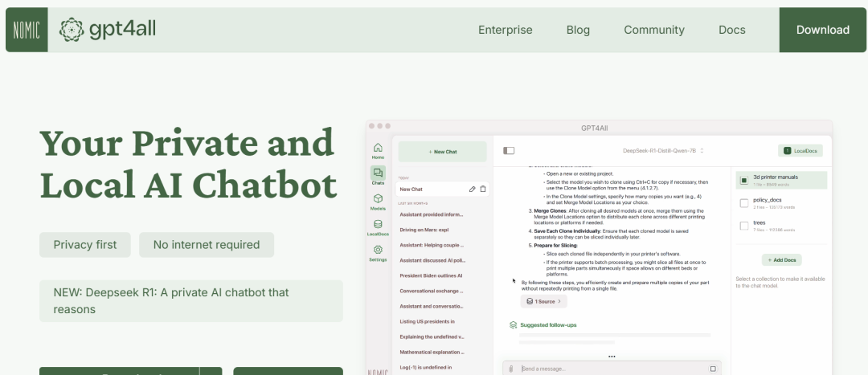Open the Home icon in the app sidebar
This screenshot has height=375, width=868.
[378, 148]
